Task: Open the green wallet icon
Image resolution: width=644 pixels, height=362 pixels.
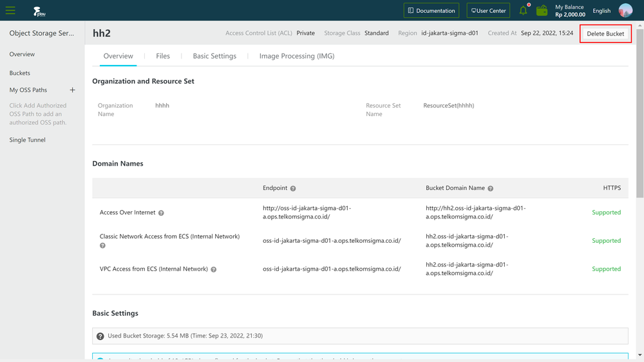Action: [542, 10]
